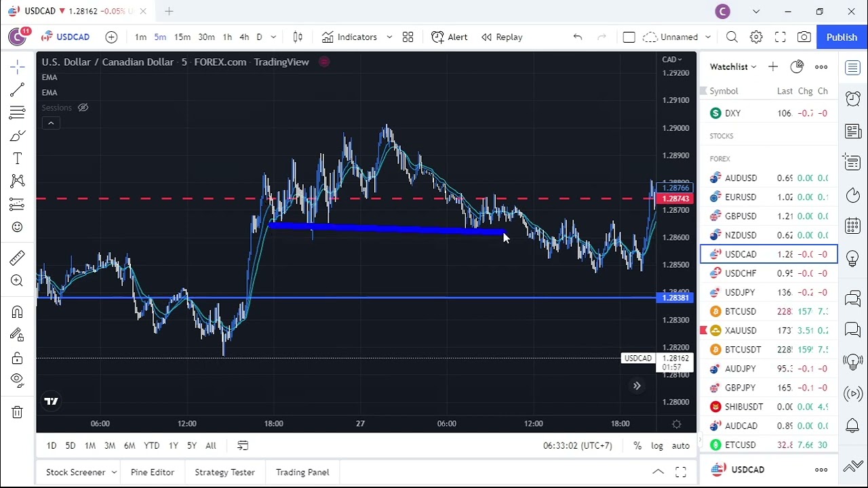Toggle log scale
868x488 pixels.
pos(657,446)
